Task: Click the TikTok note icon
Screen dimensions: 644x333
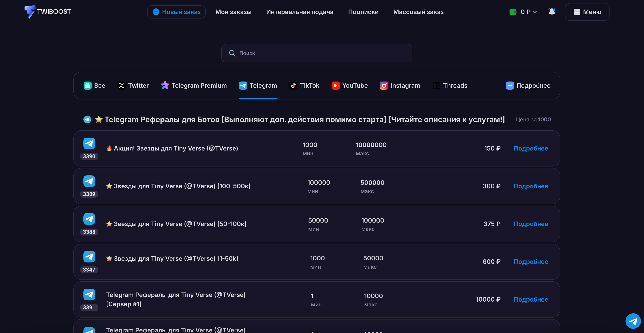Action: coord(293,86)
